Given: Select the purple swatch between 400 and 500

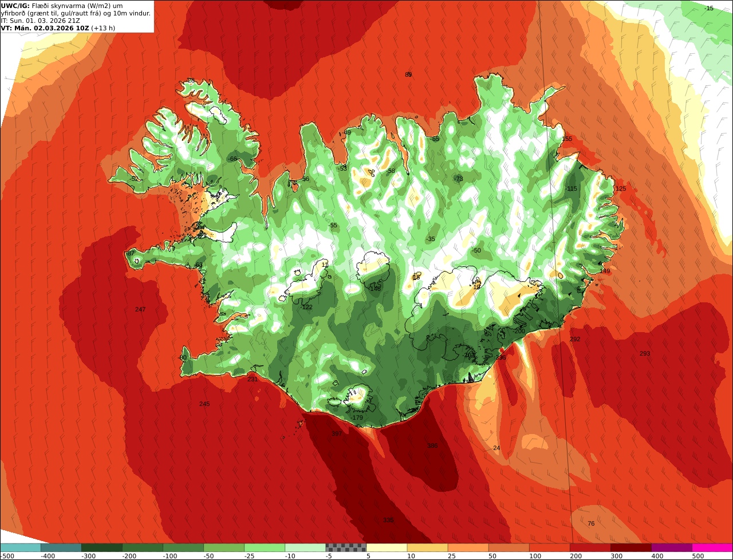Looking at the screenshot, I should click(671, 547).
